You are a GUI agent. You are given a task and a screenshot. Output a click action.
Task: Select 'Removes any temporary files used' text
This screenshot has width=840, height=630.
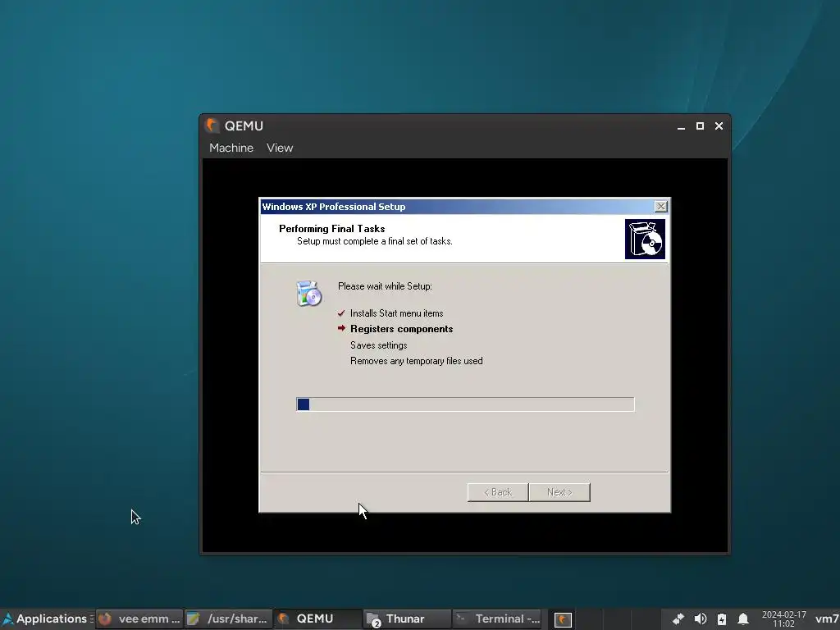tap(416, 361)
